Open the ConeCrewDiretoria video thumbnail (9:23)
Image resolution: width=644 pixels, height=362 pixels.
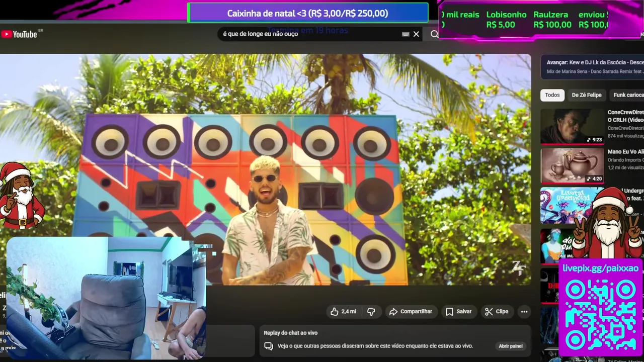573,127
